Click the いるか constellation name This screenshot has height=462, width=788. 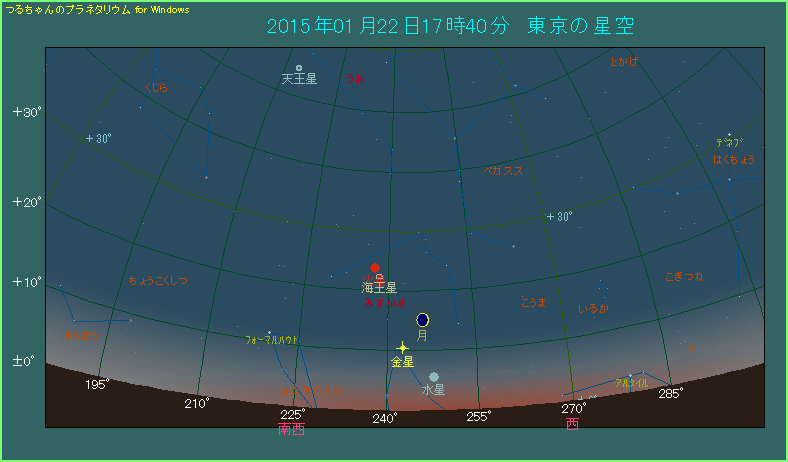tap(592, 309)
